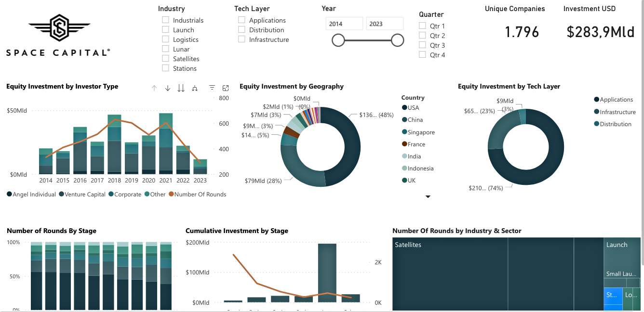The width and height of the screenshot is (644, 312).
Task: Go to next hierarchy level double-arrow icon
Action: click(x=181, y=88)
